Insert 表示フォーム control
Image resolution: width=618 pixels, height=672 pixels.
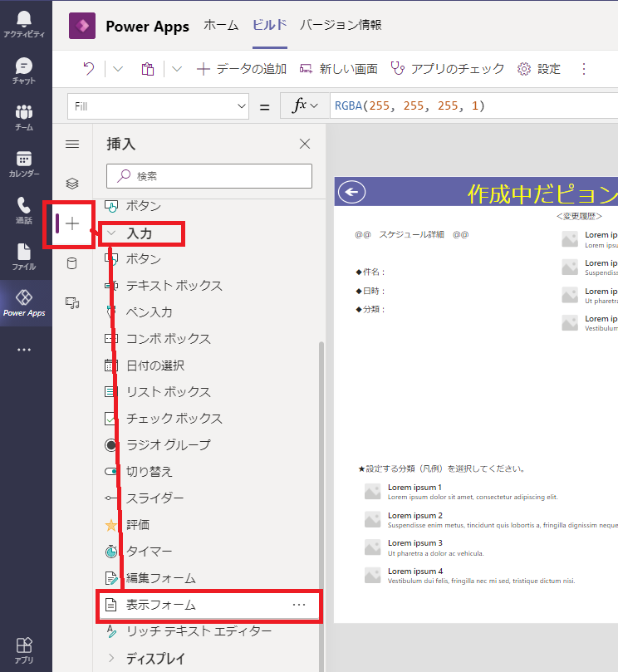click(x=208, y=606)
